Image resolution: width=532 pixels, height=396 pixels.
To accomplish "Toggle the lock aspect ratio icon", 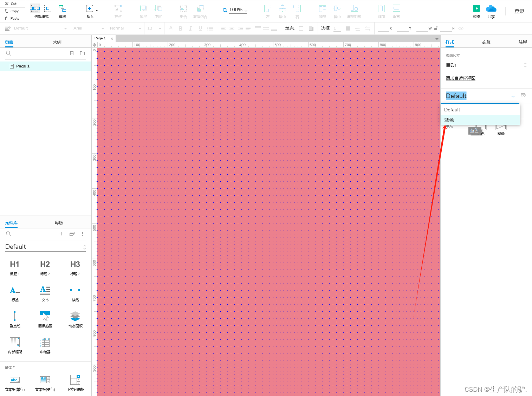I will pyautogui.click(x=436, y=28).
